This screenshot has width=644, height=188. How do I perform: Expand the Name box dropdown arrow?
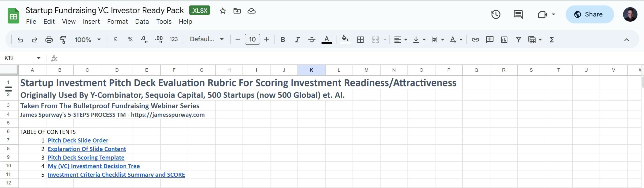38,58
